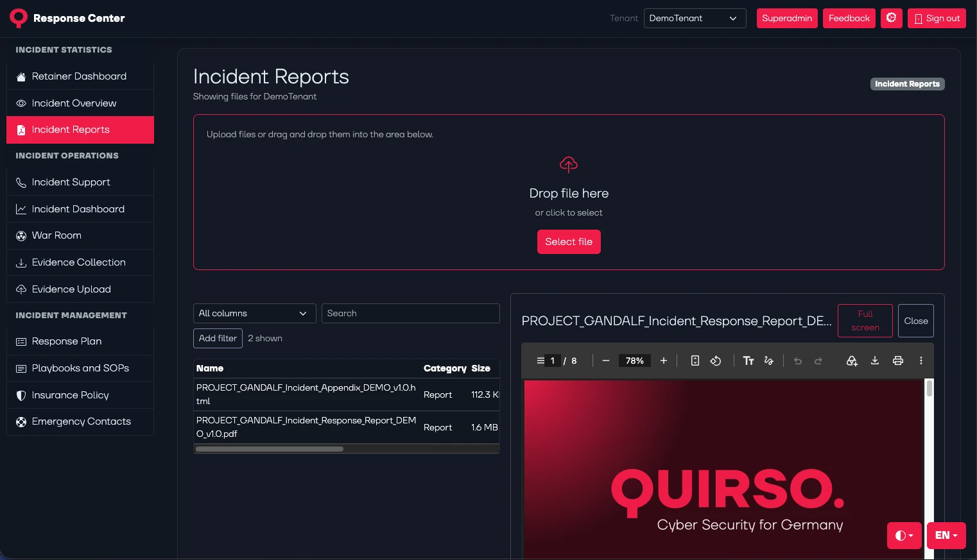
Task: Navigate to War Room section
Action: coord(80,235)
